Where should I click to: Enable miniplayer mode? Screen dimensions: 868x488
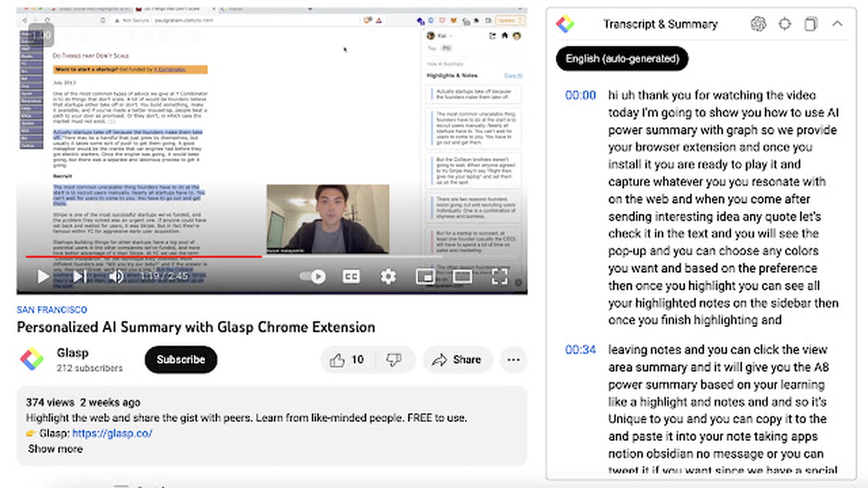point(425,277)
